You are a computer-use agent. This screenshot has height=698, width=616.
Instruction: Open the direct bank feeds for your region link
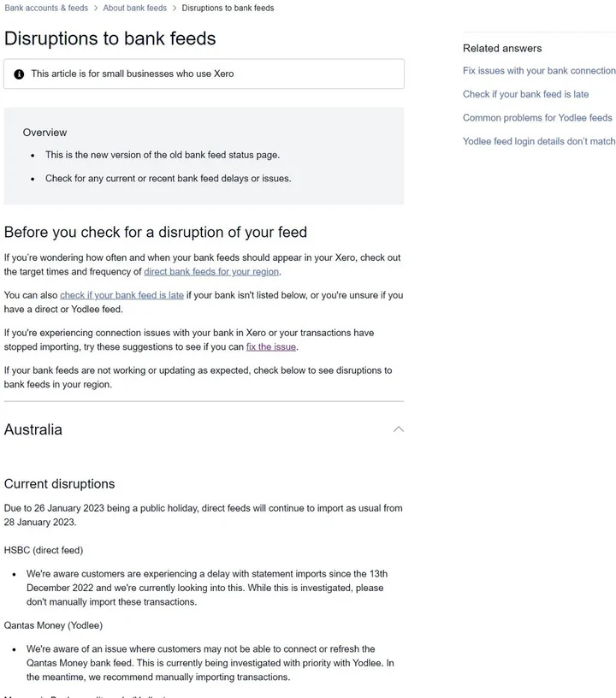211,272
